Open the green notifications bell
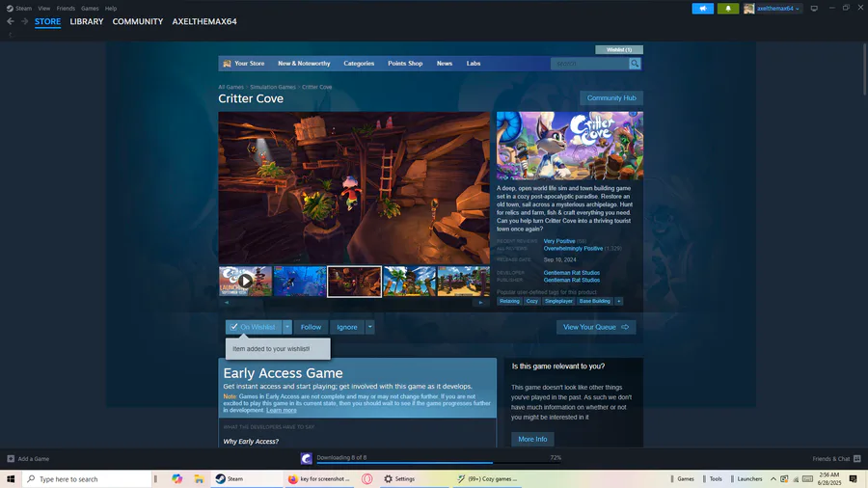Viewport: 868px width, 488px height. (x=728, y=9)
